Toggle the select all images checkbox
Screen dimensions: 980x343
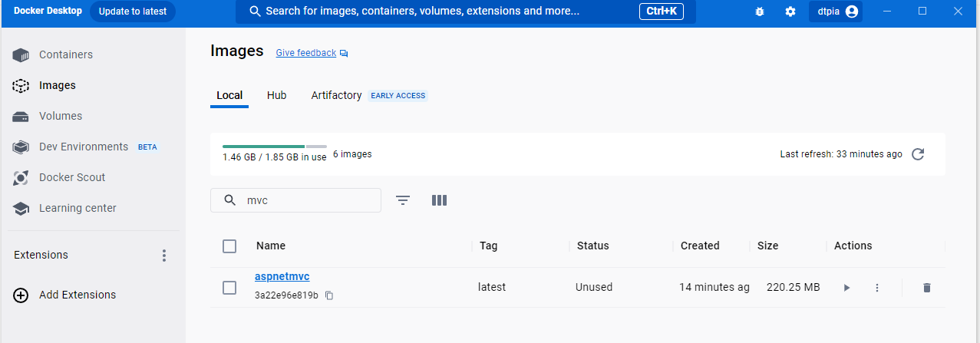[229, 246]
